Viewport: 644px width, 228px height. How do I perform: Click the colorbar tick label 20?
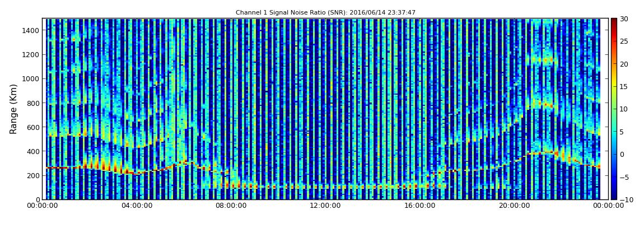624,64
